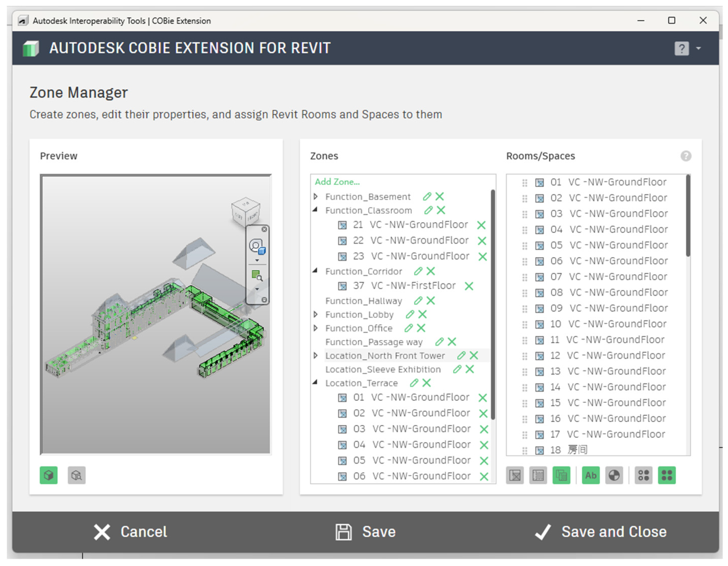Remove room 21 from Function_Classroom zone
Screen dimensions: 728x566
click(481, 225)
